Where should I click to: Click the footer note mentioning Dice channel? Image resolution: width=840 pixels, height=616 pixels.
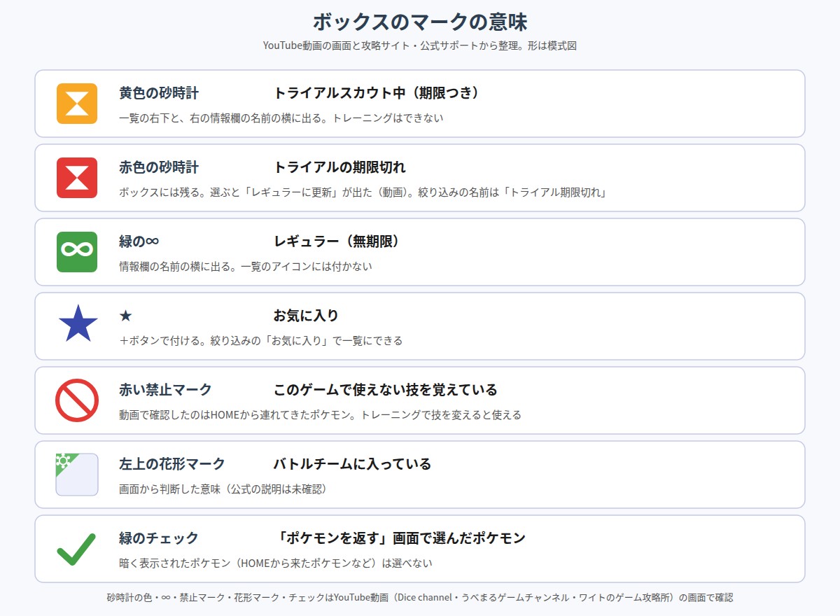[x=420, y=598]
